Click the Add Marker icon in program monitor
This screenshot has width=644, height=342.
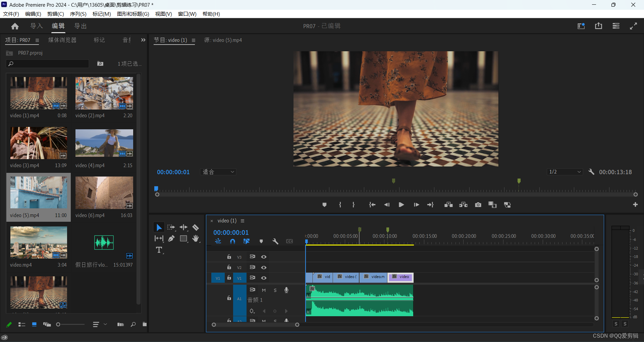pos(324,205)
